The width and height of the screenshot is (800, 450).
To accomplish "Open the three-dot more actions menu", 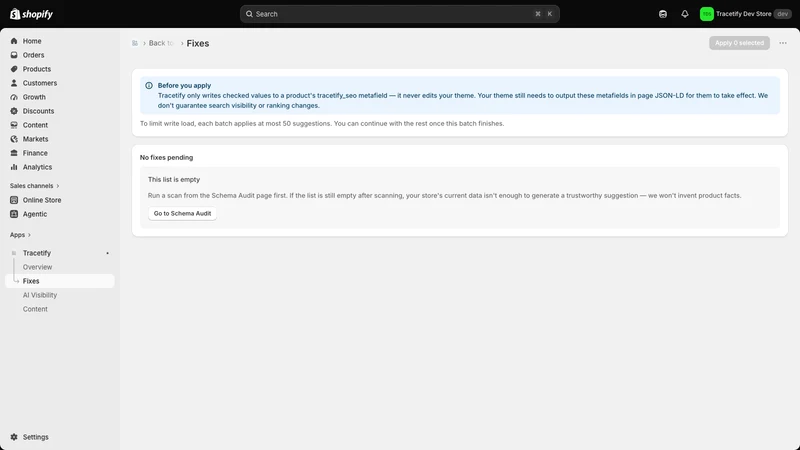I will tap(783, 43).
